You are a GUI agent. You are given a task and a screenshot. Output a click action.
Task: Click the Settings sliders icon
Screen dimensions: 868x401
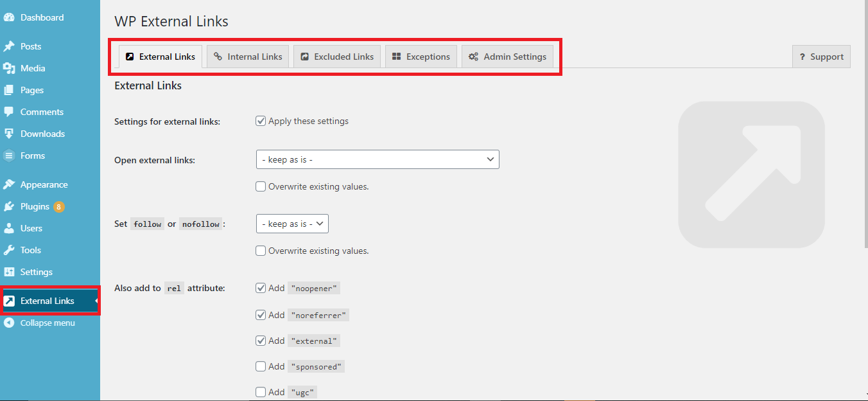(9, 272)
